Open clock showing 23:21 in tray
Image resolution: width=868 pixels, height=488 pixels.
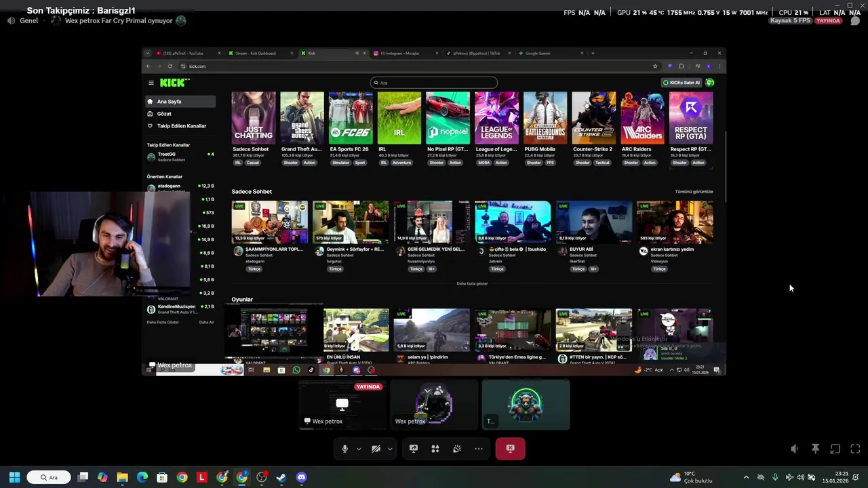click(x=835, y=477)
